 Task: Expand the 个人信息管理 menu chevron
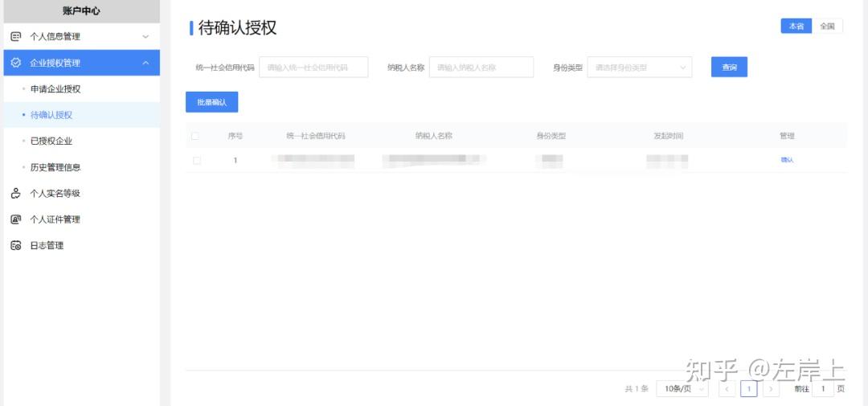click(x=145, y=36)
